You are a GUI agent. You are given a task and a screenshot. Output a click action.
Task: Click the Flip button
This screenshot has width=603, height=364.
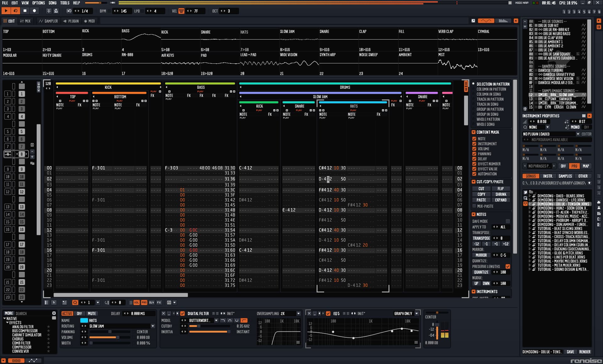point(501,189)
